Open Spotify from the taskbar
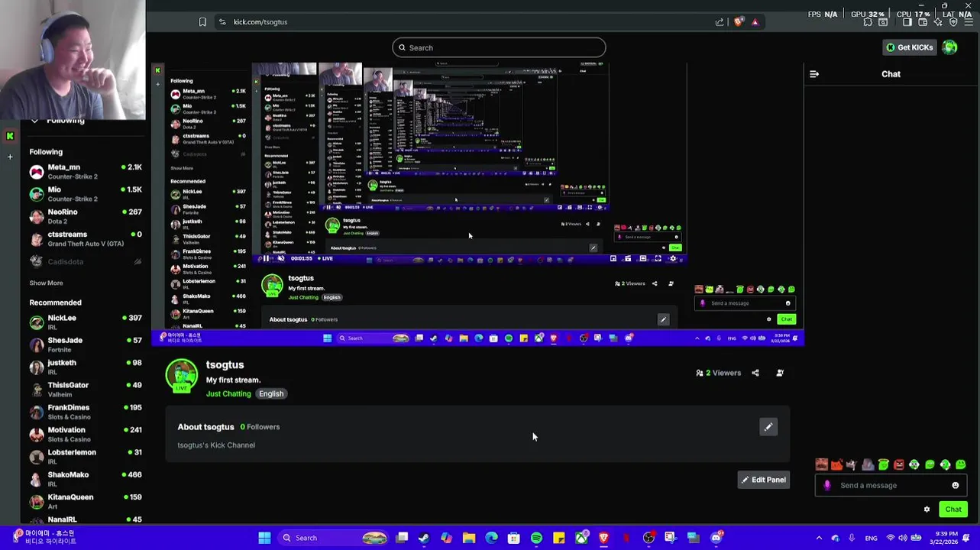This screenshot has height=550, width=980. pyautogui.click(x=536, y=538)
